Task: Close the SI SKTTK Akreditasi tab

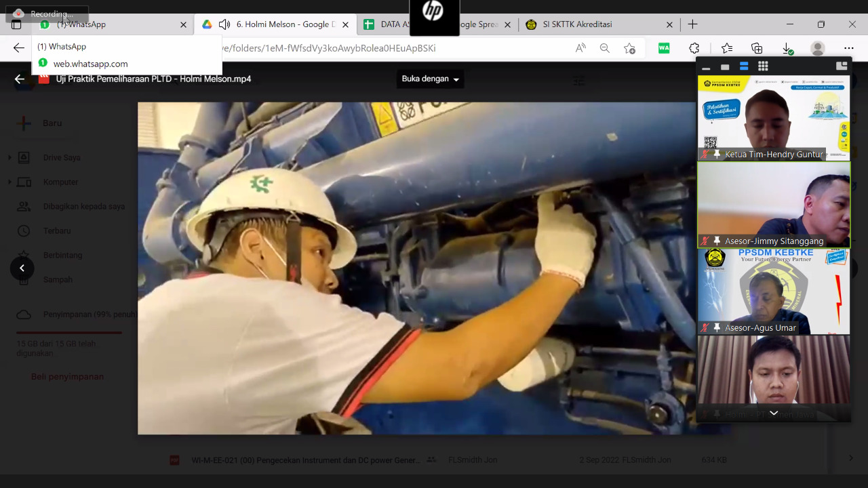Action: point(669,24)
